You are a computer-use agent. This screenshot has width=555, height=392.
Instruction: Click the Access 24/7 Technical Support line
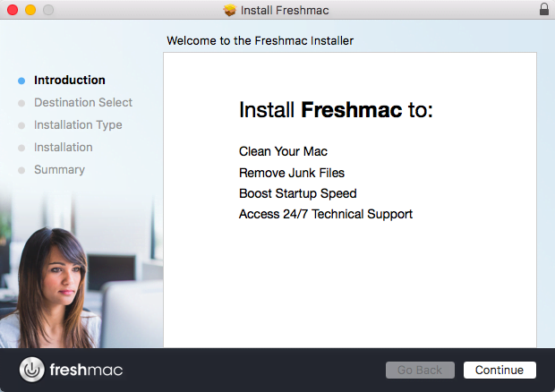(326, 215)
